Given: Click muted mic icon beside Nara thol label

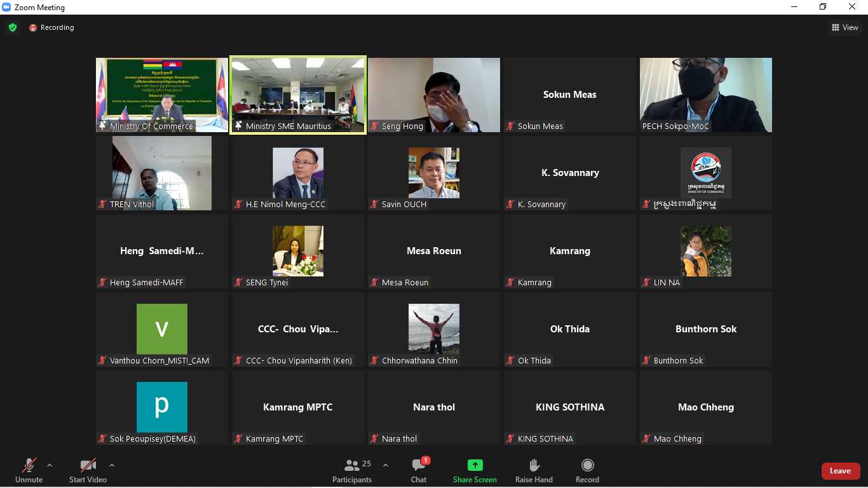Looking at the screenshot, I should pyautogui.click(x=374, y=439).
